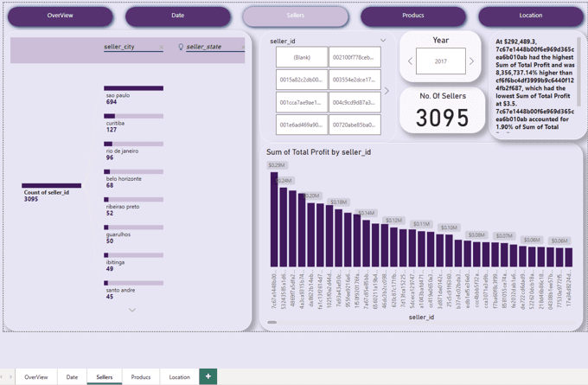Add a new page with plus button

[208, 376]
